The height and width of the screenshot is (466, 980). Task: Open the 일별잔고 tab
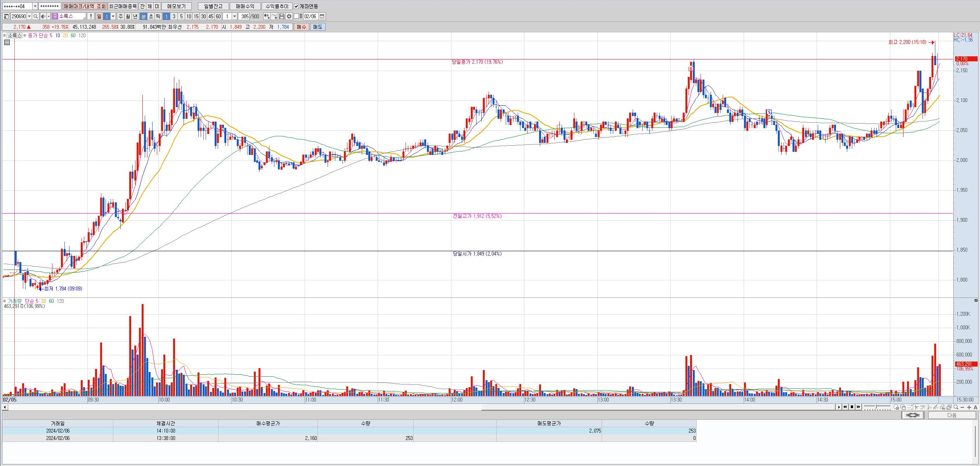coord(213,6)
